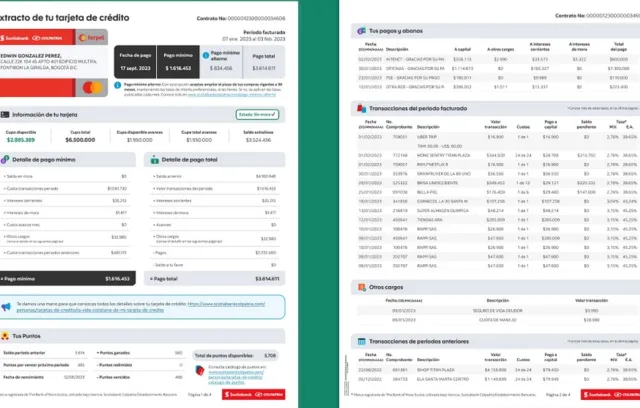Click the Total de puntos disponibles 5.708 pill
This screenshot has width=640, height=408.
(236, 355)
